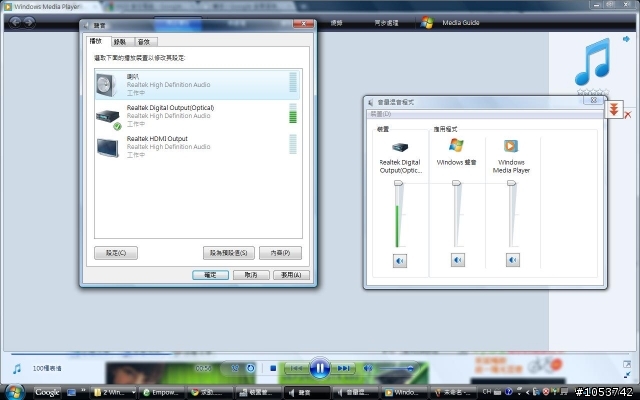Skip to next track
Screen dimensions: 640x400
343,368
